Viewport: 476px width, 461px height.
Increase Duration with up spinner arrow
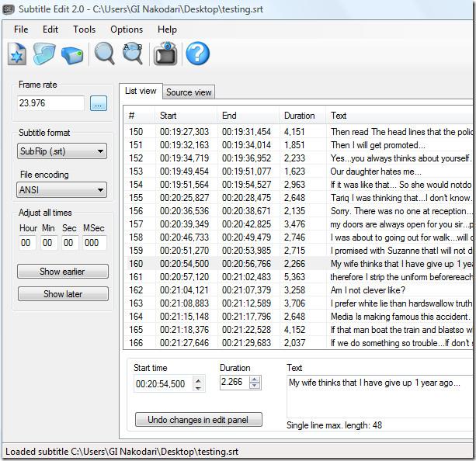(255, 379)
